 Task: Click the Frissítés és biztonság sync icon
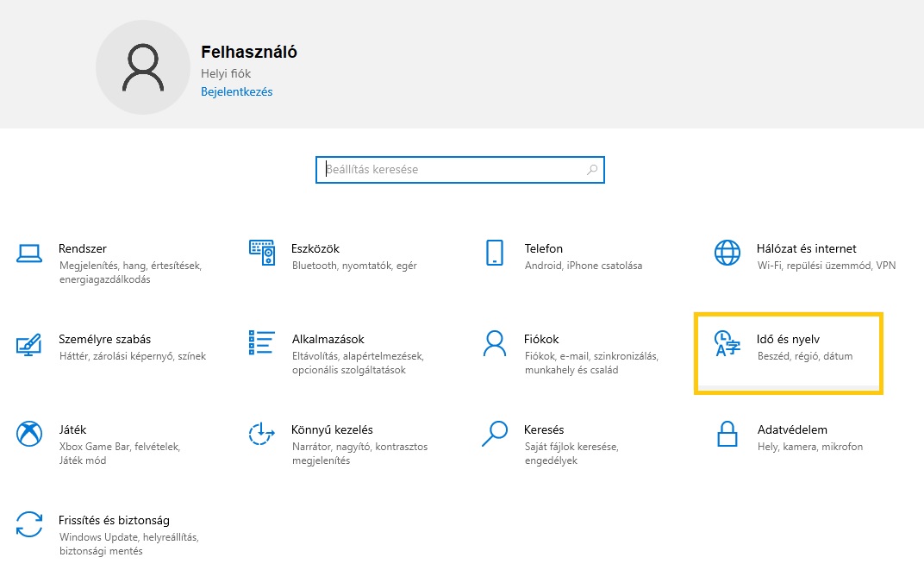(x=29, y=524)
